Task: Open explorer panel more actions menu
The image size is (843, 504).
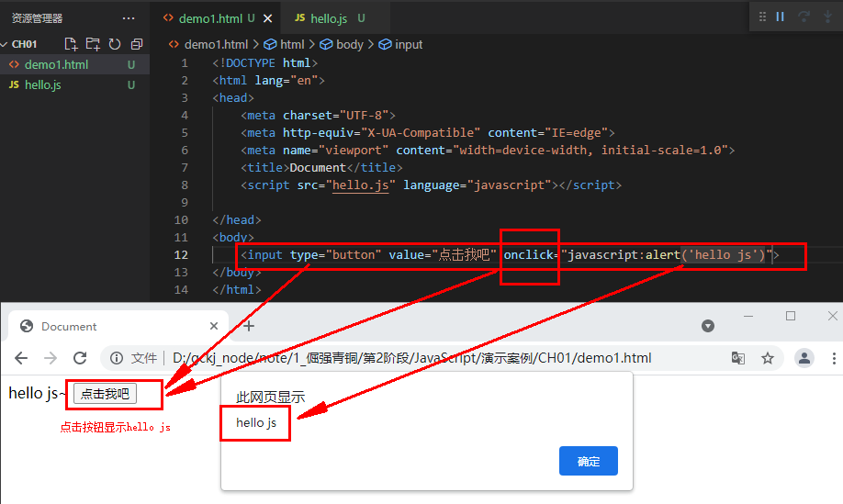Action: click(129, 18)
